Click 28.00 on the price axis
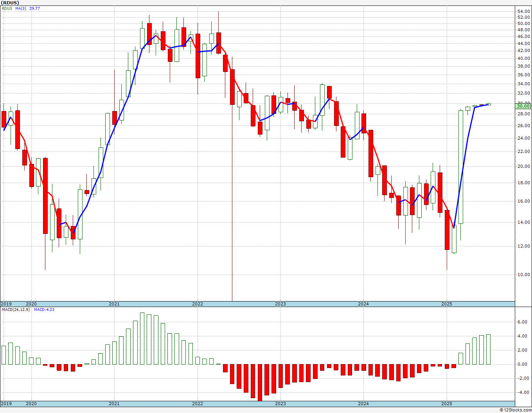This screenshot has width=532, height=413. 523,114
